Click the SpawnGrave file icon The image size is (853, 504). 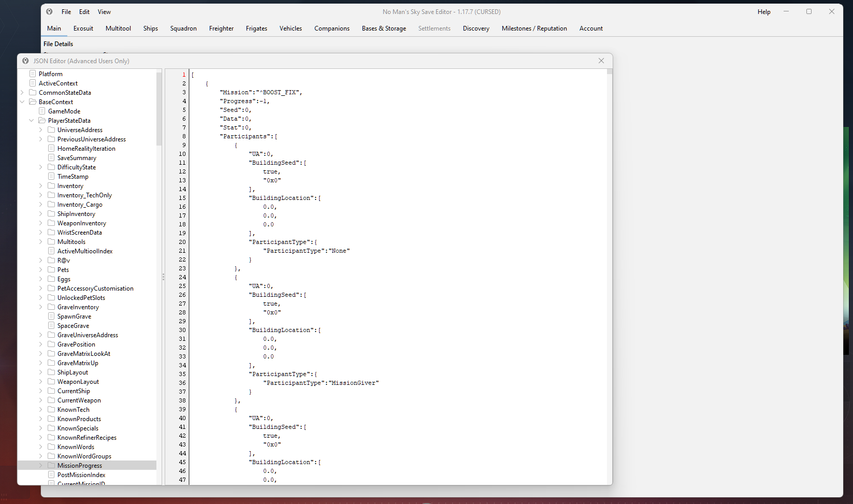click(x=51, y=316)
